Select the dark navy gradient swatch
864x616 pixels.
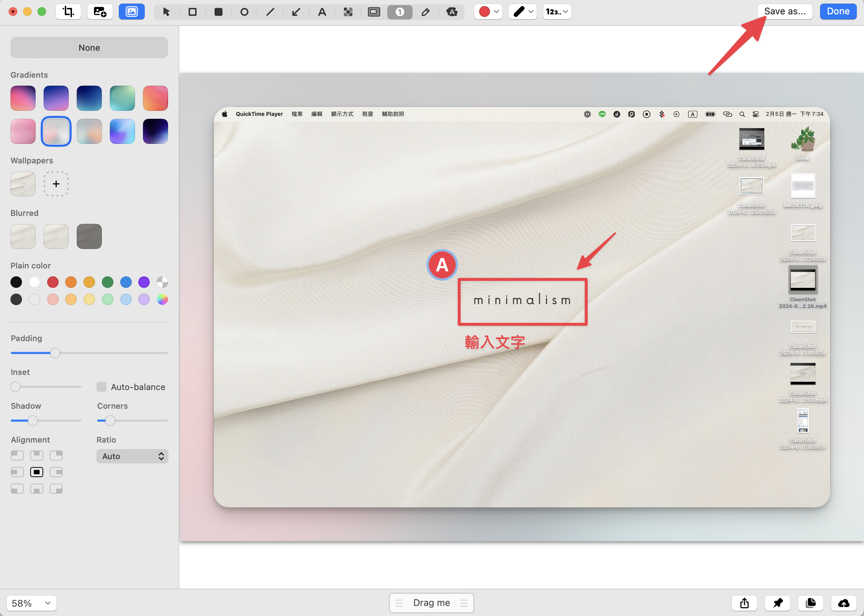89,98
